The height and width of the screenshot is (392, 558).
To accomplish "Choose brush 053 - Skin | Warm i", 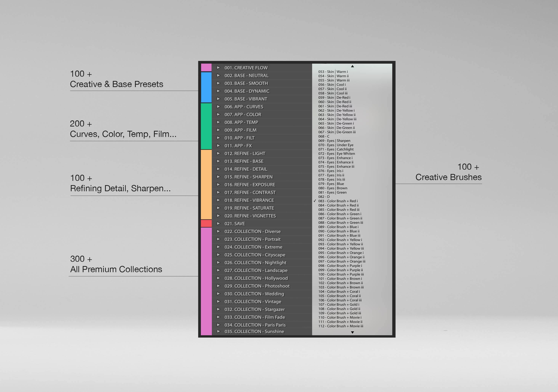I will click(333, 72).
